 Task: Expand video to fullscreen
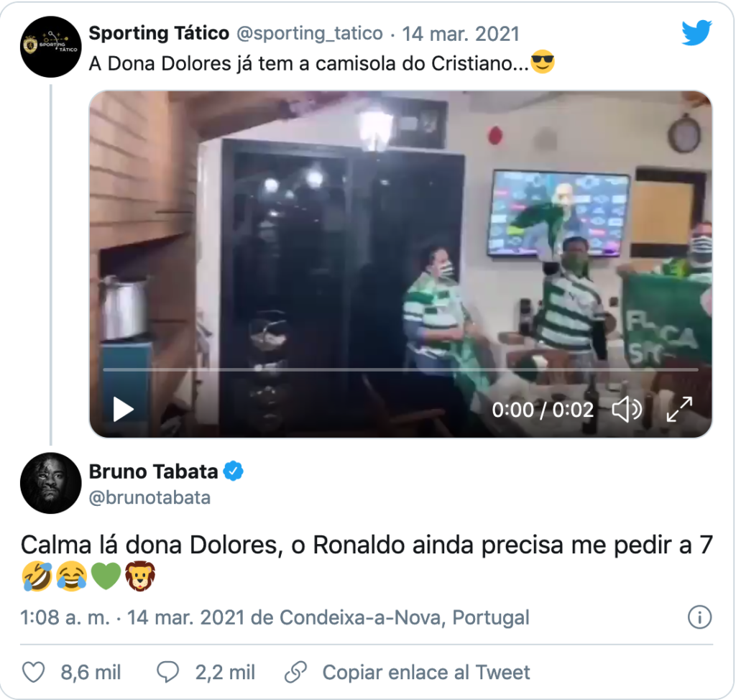679,410
